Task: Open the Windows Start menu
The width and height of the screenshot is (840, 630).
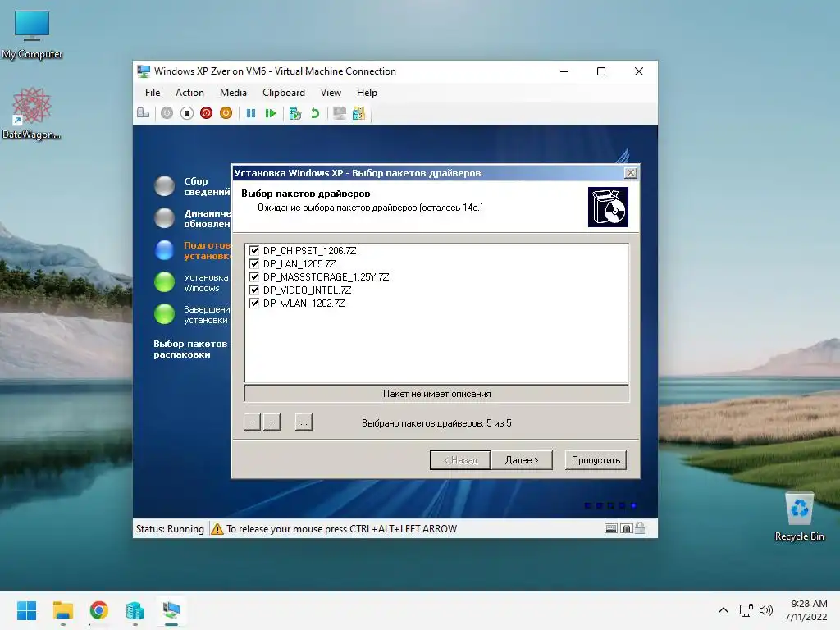Action: click(27, 610)
